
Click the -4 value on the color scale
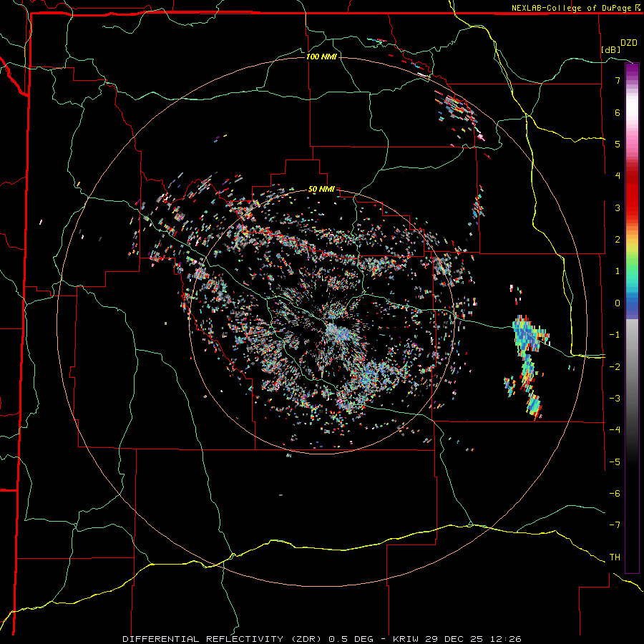coord(615,430)
